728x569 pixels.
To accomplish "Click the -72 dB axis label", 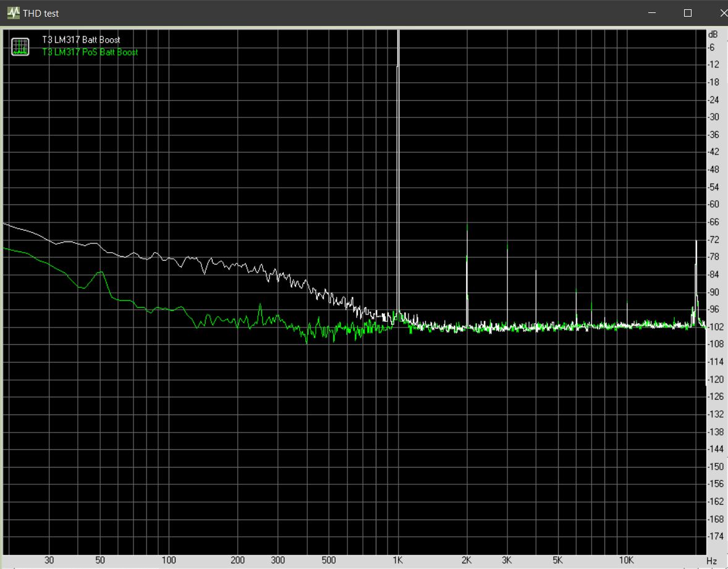I will click(714, 240).
